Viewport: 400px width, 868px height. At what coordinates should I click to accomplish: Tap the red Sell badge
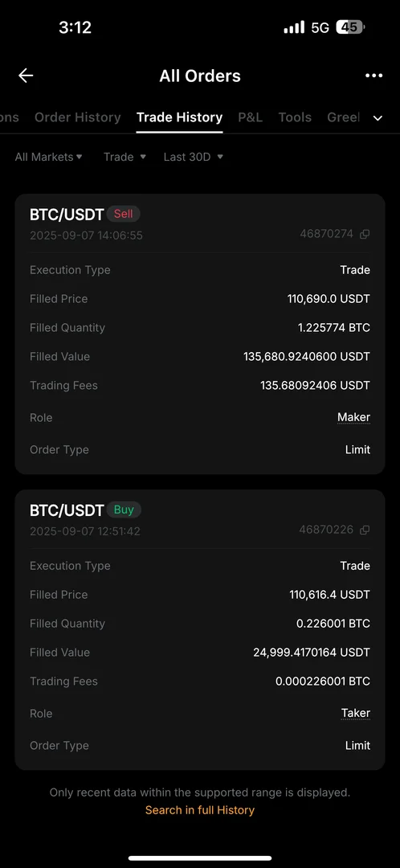click(x=124, y=214)
